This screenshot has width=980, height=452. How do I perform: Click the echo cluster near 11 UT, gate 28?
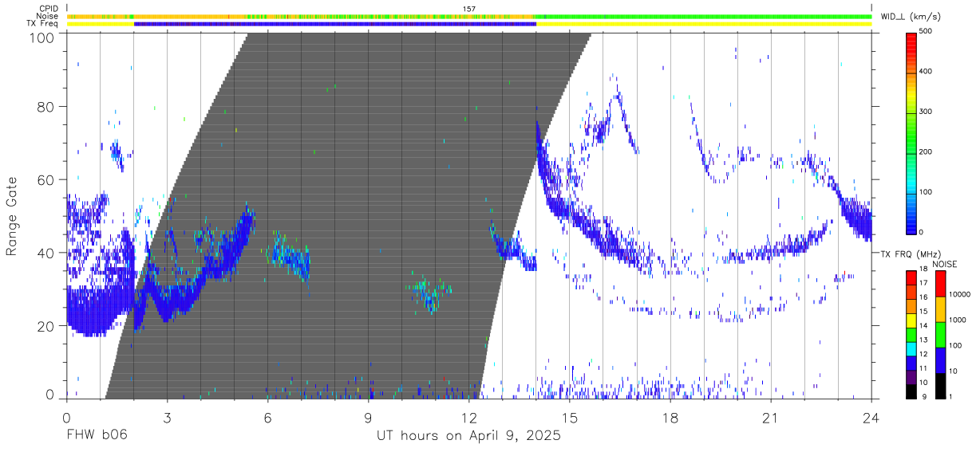(x=431, y=295)
